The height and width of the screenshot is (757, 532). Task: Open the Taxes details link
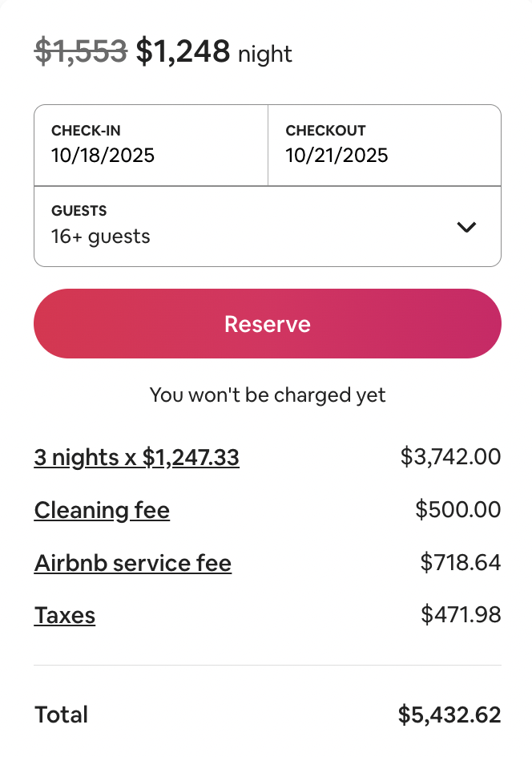click(64, 616)
